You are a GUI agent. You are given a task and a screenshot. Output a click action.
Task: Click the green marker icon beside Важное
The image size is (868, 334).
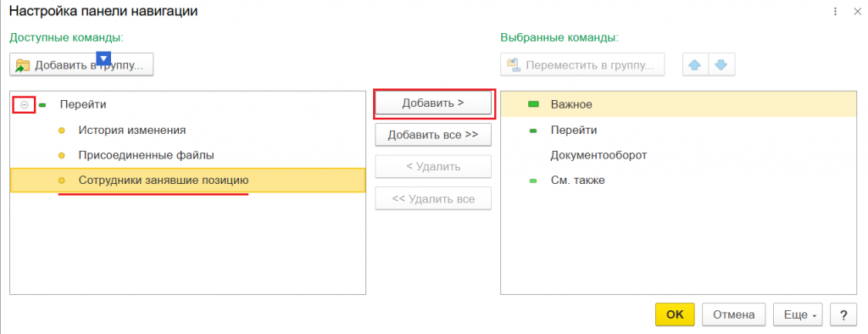click(534, 104)
